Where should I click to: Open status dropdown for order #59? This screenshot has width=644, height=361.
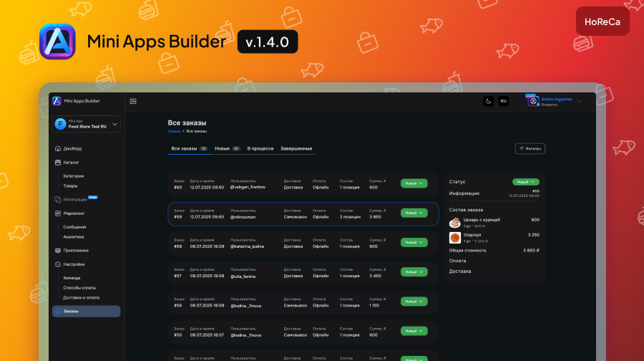click(x=414, y=213)
